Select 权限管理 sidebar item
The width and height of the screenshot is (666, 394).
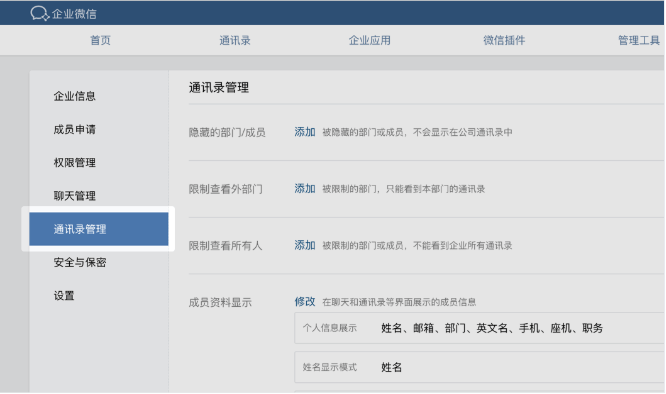[x=75, y=163]
